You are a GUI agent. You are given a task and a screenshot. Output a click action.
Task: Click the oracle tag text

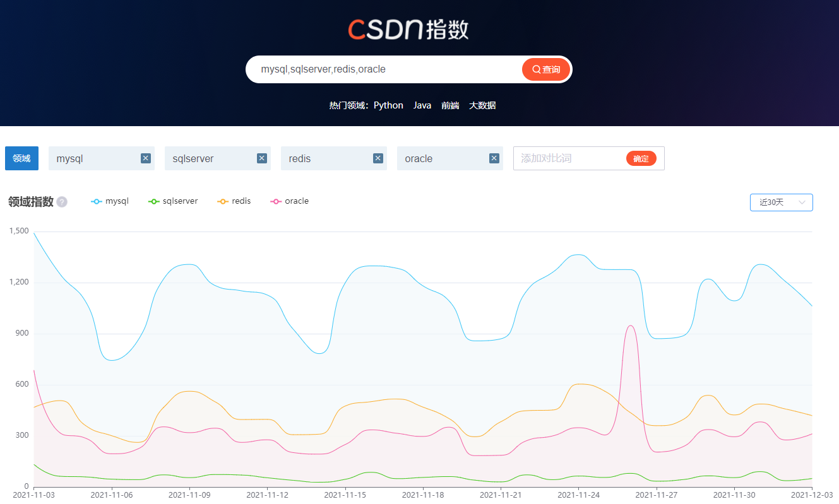(419, 158)
